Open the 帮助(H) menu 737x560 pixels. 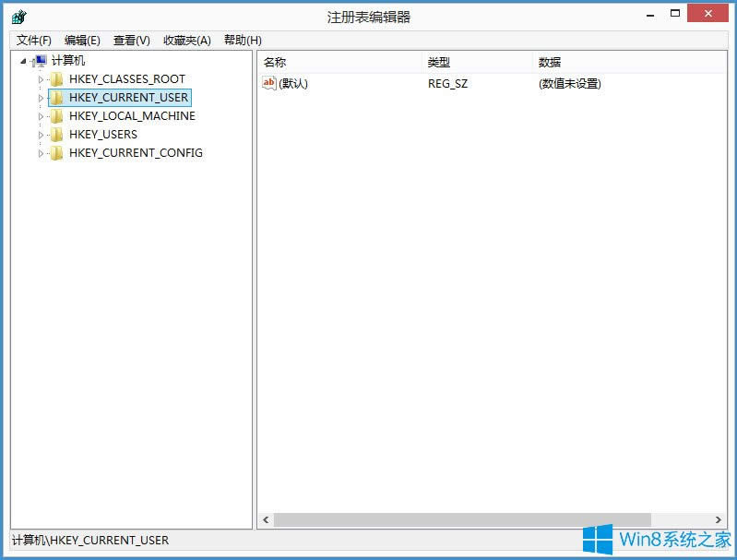point(243,41)
